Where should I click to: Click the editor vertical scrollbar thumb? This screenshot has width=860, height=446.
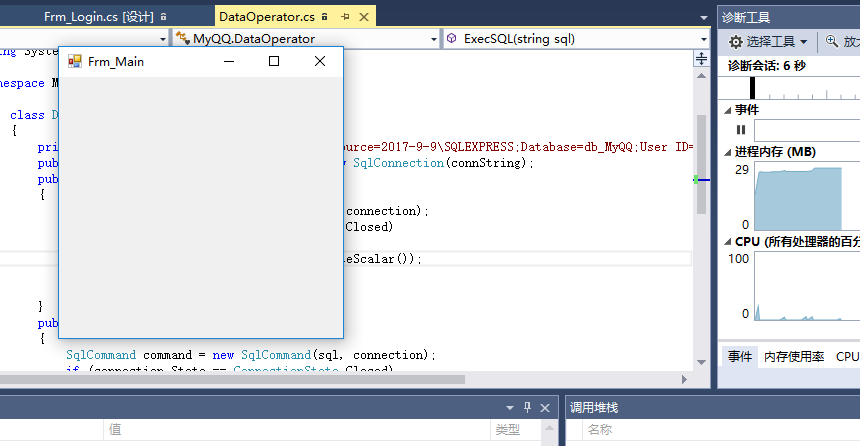click(701, 164)
